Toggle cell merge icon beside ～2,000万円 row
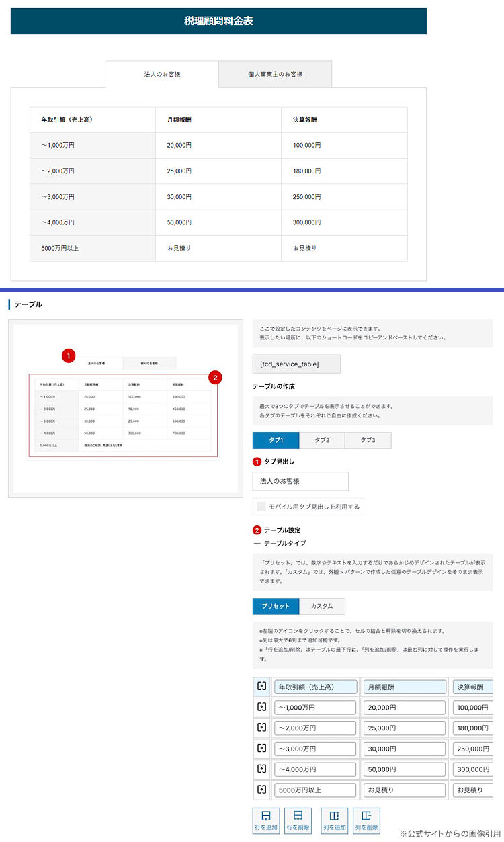The width and height of the screenshot is (504, 842). point(262,728)
